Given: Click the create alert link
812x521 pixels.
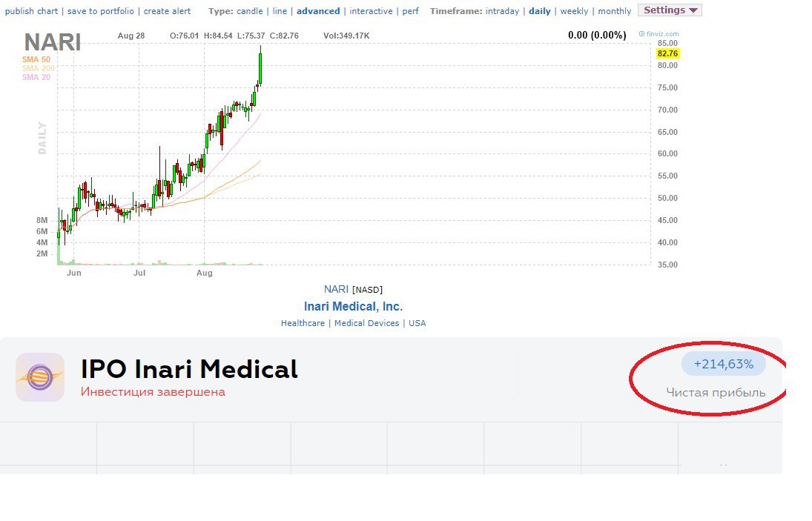Looking at the screenshot, I should (167, 11).
